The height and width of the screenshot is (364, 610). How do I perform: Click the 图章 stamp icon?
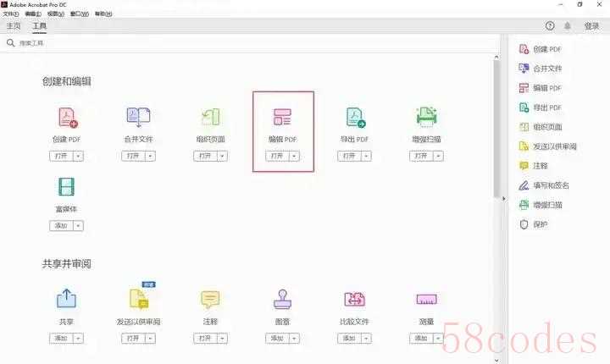click(282, 299)
